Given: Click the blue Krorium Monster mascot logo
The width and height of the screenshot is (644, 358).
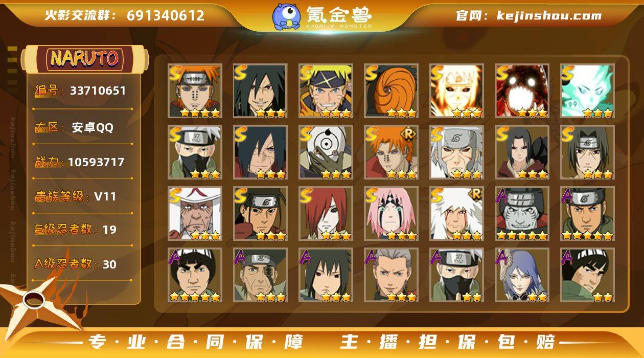Looking at the screenshot, I should (286, 16).
